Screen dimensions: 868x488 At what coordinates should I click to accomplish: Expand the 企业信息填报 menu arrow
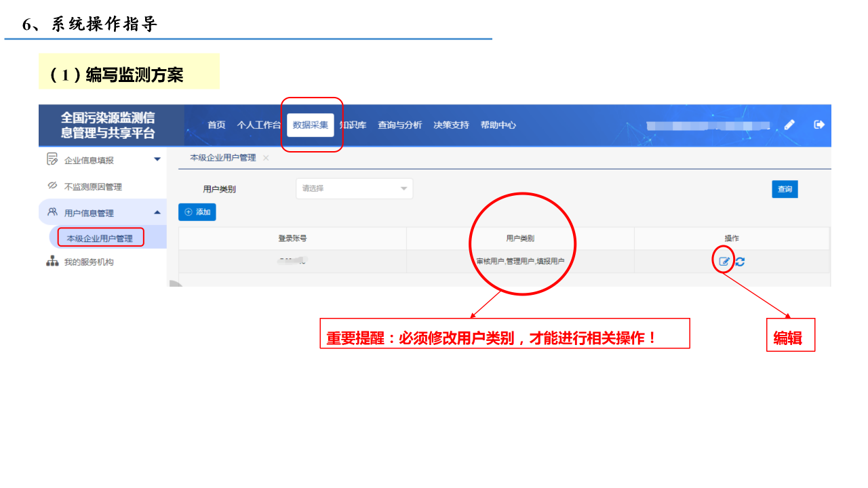click(x=157, y=159)
